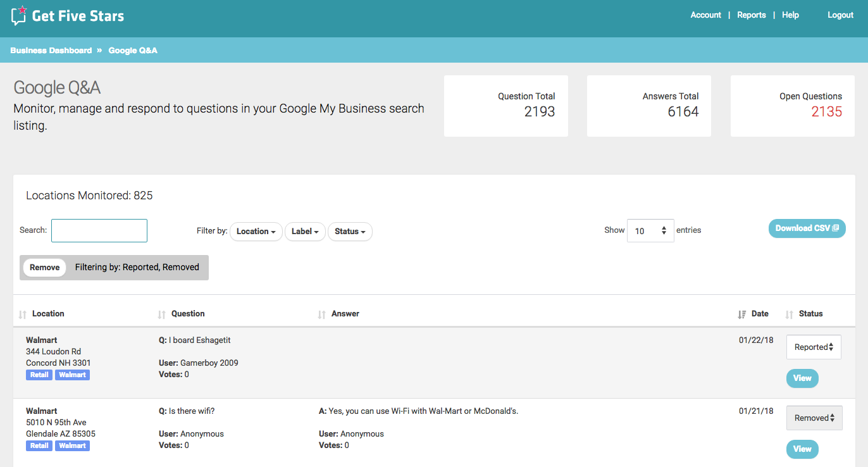Click the Get Five Stars logo icon
This screenshot has height=467, width=868.
click(x=19, y=15)
